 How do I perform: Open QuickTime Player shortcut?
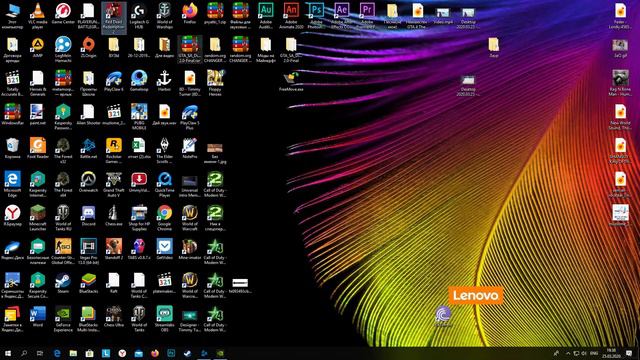(164, 184)
